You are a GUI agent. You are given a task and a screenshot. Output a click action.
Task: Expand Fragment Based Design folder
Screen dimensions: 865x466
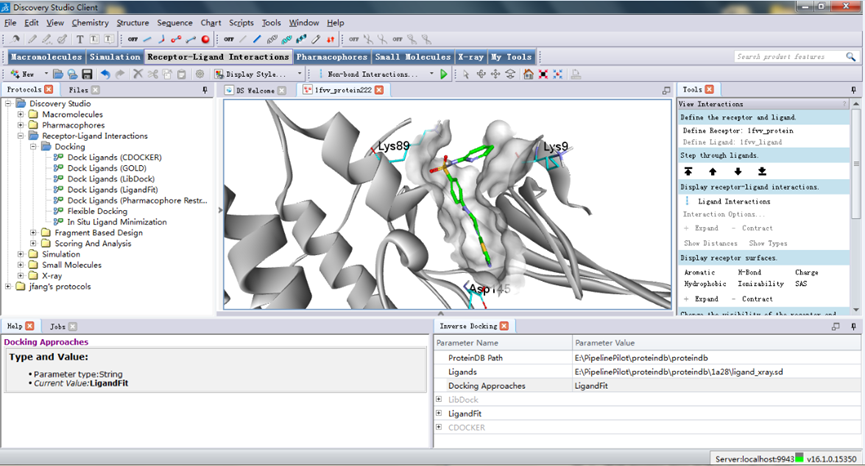pos(33,233)
